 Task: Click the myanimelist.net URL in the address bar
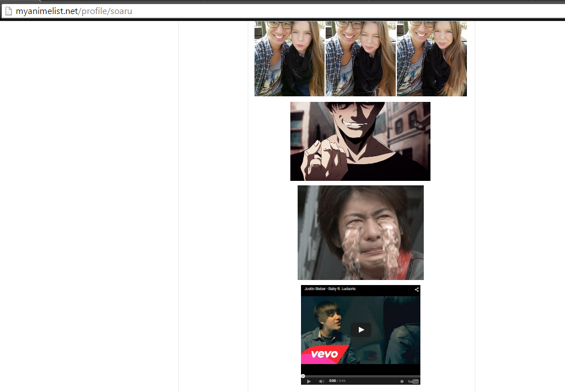pos(73,11)
